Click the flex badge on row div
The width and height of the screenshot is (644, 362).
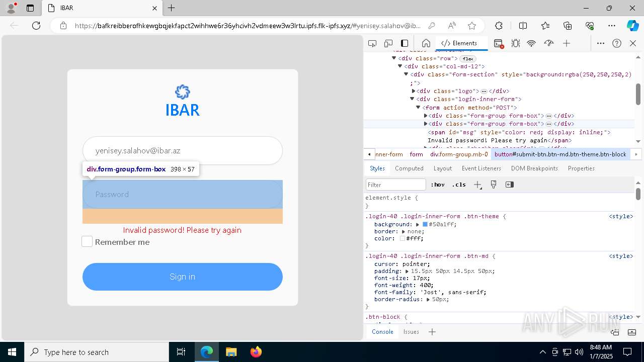pos(468,59)
